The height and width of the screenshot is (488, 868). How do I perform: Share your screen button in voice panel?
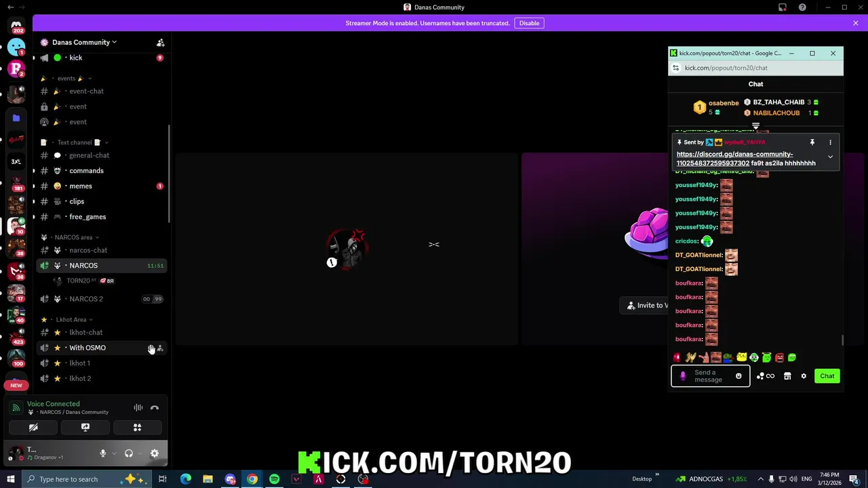tap(85, 428)
